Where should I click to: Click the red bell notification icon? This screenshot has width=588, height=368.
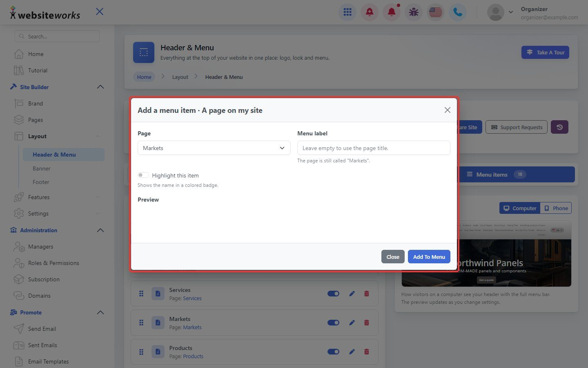[x=392, y=12]
